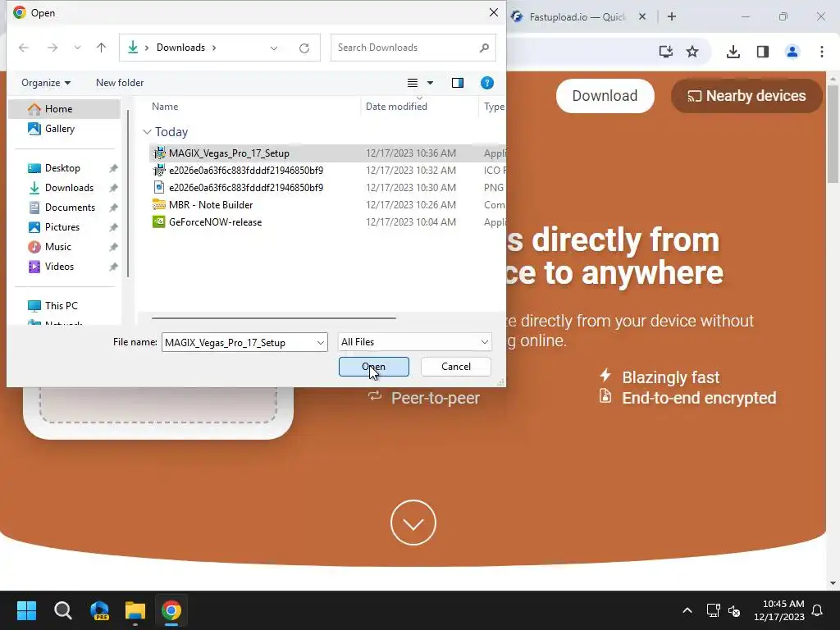Click the Nearby devices button

pos(746,96)
